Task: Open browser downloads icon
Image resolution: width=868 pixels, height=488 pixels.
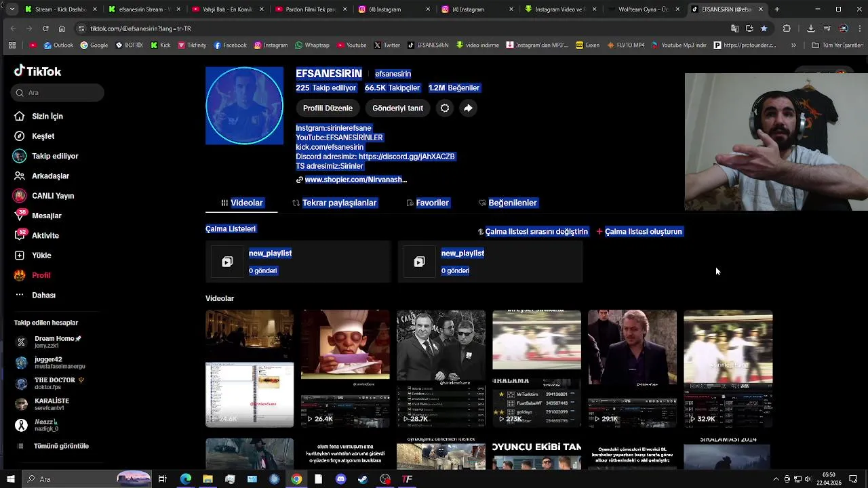Action: (x=811, y=28)
